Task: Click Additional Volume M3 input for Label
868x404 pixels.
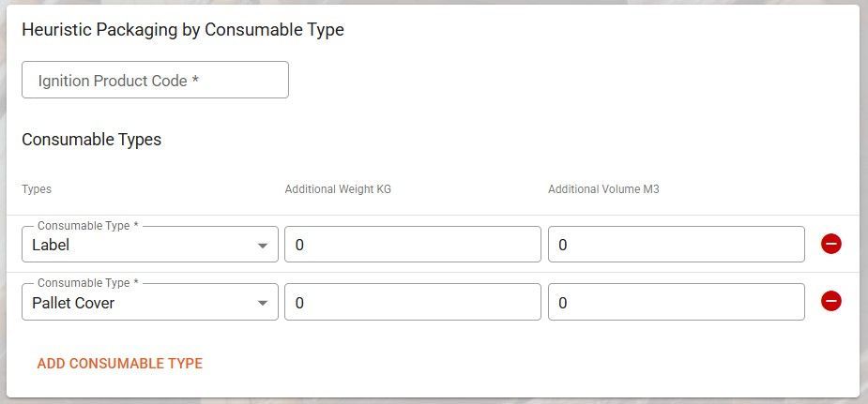Action: (676, 245)
